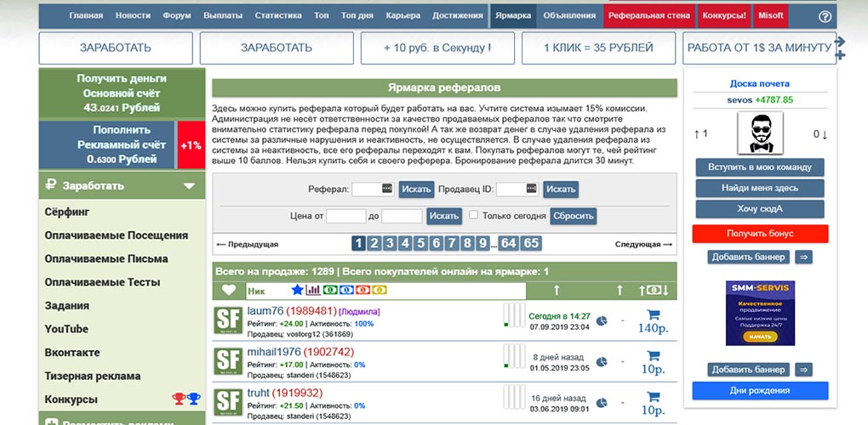This screenshot has width=868, height=425.
Task: Open Тизерная реклама sidebar item
Action: pos(93,376)
